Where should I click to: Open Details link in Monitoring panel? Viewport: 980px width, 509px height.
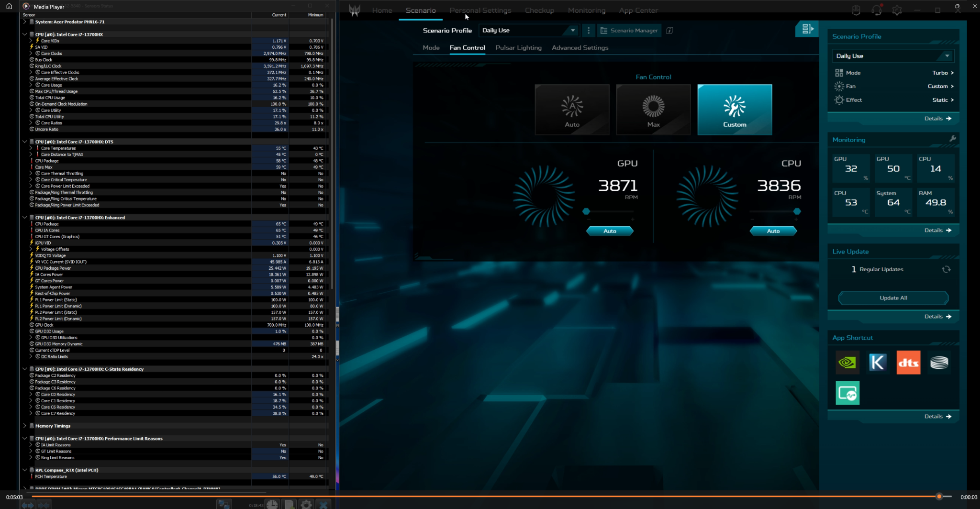[937, 231]
